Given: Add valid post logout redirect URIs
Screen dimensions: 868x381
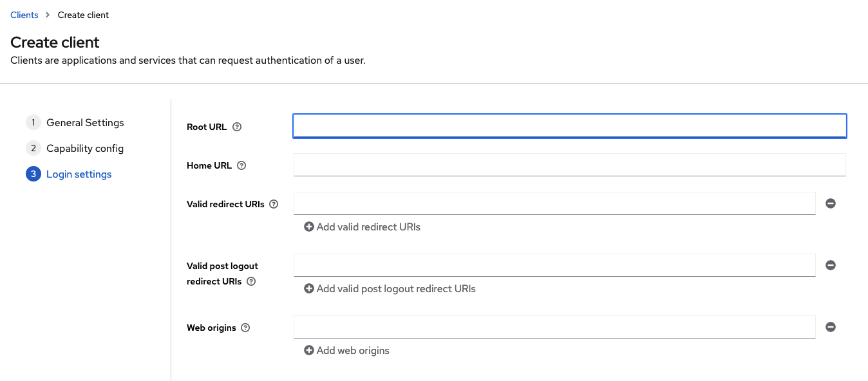Looking at the screenshot, I should point(390,288).
